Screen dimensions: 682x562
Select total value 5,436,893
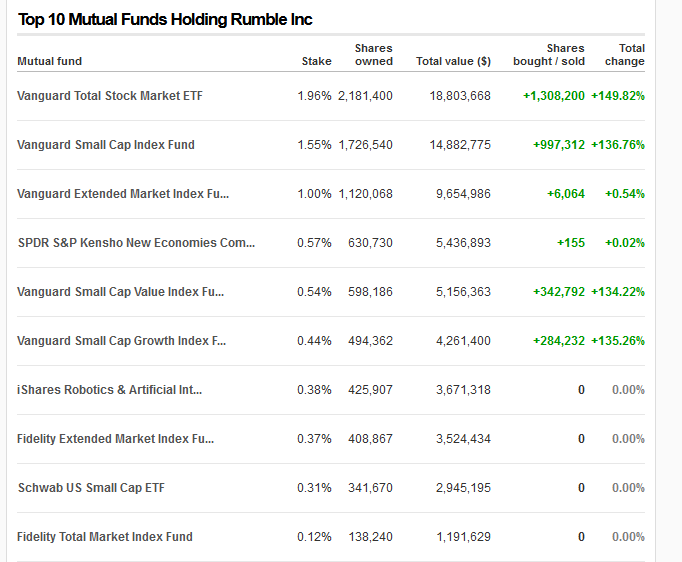pyautogui.click(x=463, y=243)
